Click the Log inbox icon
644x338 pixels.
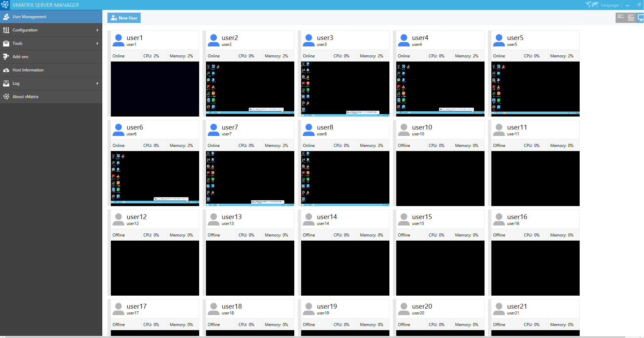click(7, 83)
